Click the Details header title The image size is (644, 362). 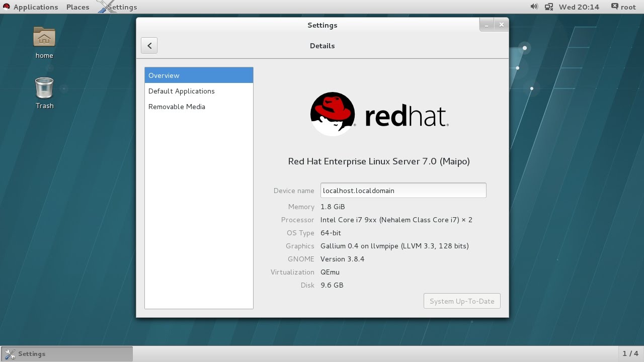pos(322,46)
